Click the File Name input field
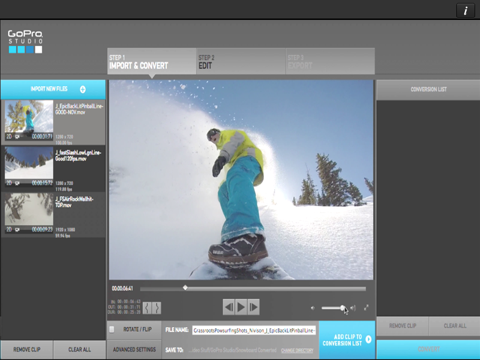480x360 pixels. (x=254, y=330)
